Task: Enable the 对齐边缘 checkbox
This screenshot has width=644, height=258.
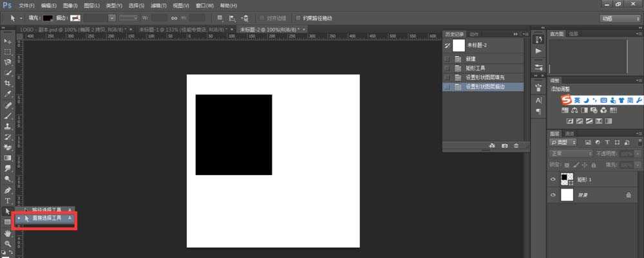Action: (x=261, y=19)
